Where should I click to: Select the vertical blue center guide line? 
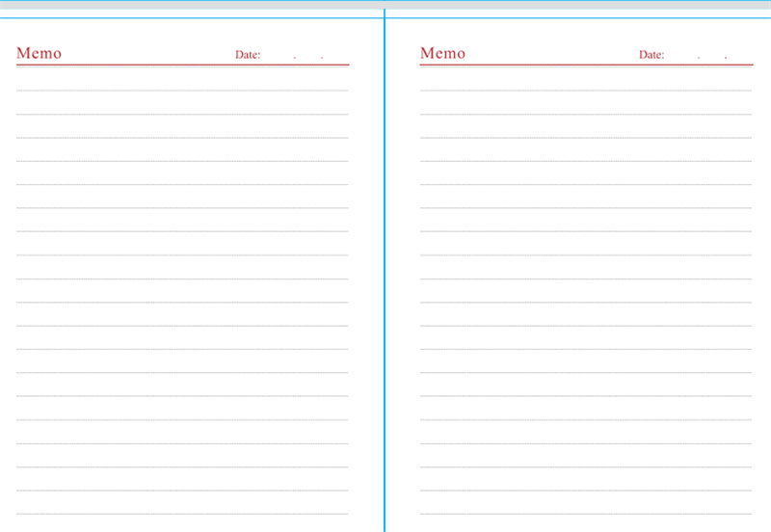pyautogui.click(x=385, y=289)
